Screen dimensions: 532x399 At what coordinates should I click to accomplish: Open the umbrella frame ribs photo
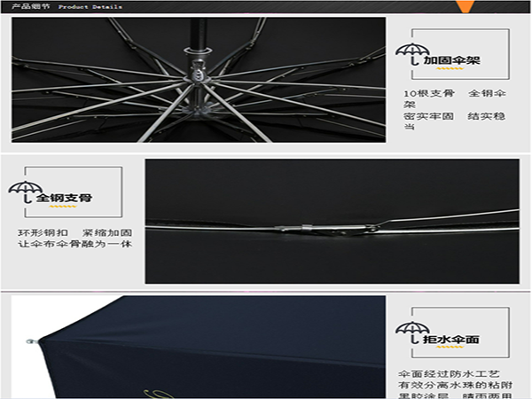tap(199, 79)
